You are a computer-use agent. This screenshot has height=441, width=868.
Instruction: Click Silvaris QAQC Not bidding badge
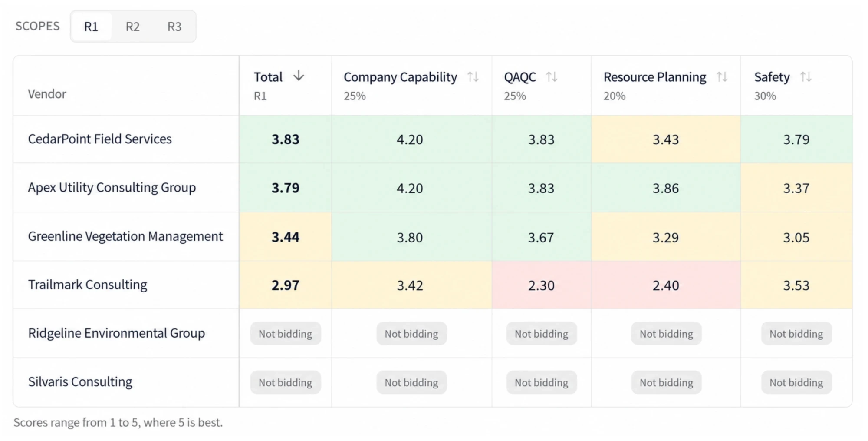click(542, 382)
